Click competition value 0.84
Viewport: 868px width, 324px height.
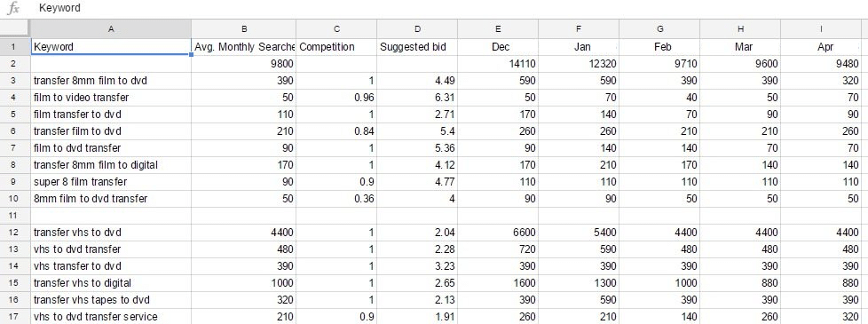(336, 131)
